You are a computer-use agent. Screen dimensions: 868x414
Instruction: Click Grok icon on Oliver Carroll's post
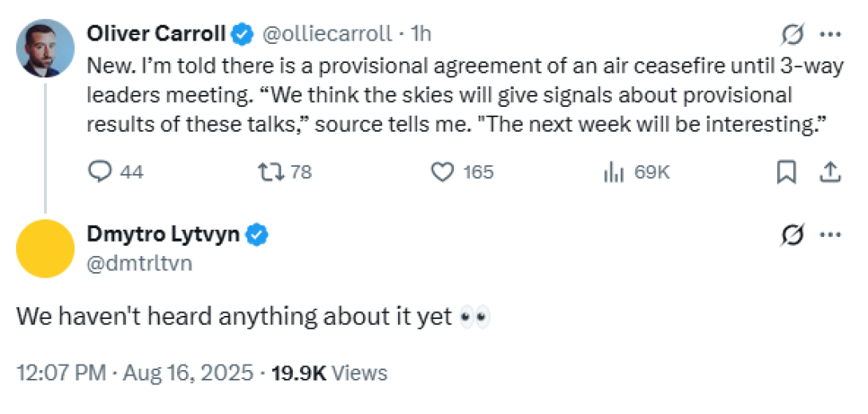pyautogui.click(x=792, y=35)
